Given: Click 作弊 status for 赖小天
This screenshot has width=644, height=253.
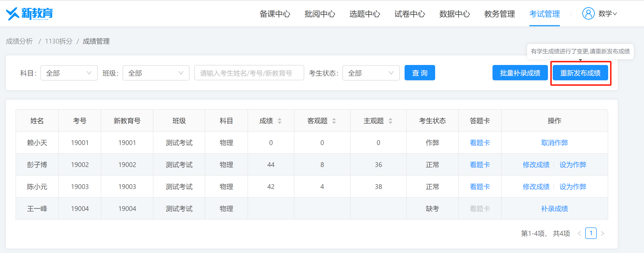Looking at the screenshot, I should pyautogui.click(x=432, y=143).
